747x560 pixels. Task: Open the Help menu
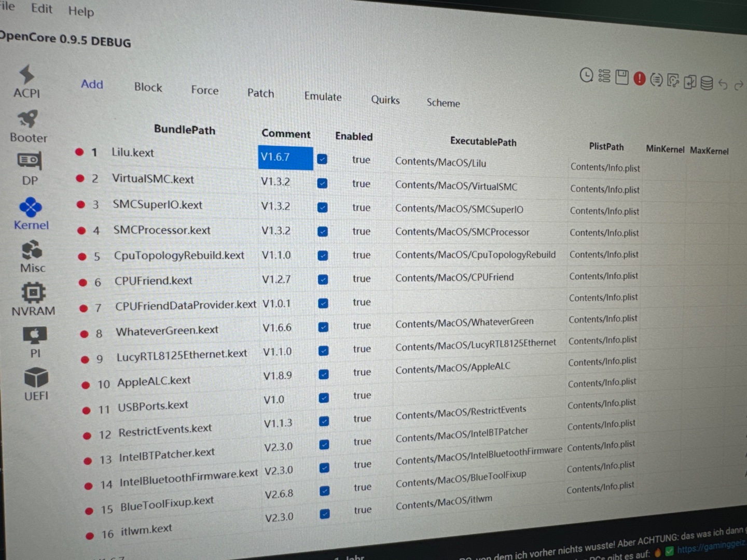81,11
